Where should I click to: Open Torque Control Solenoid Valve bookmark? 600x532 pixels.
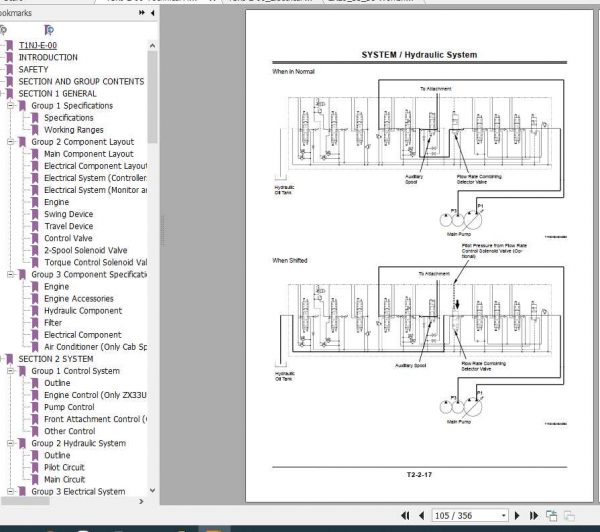coord(95,262)
